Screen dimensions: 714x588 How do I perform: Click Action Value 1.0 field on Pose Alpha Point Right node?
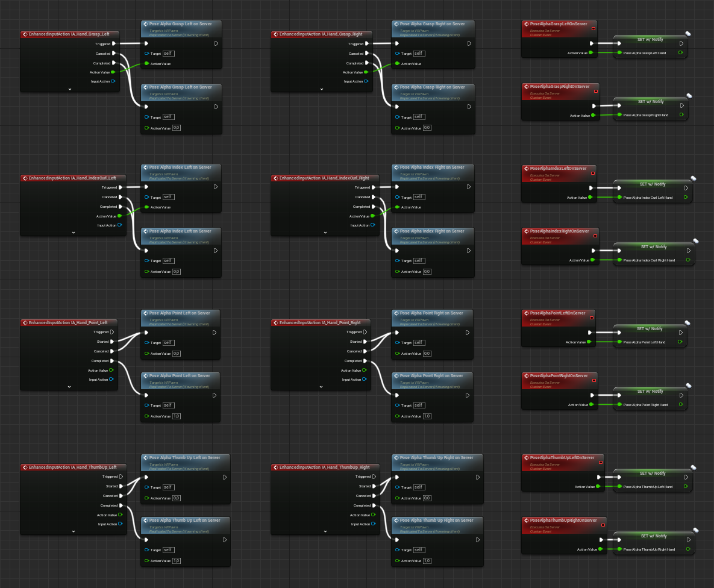coord(427,416)
